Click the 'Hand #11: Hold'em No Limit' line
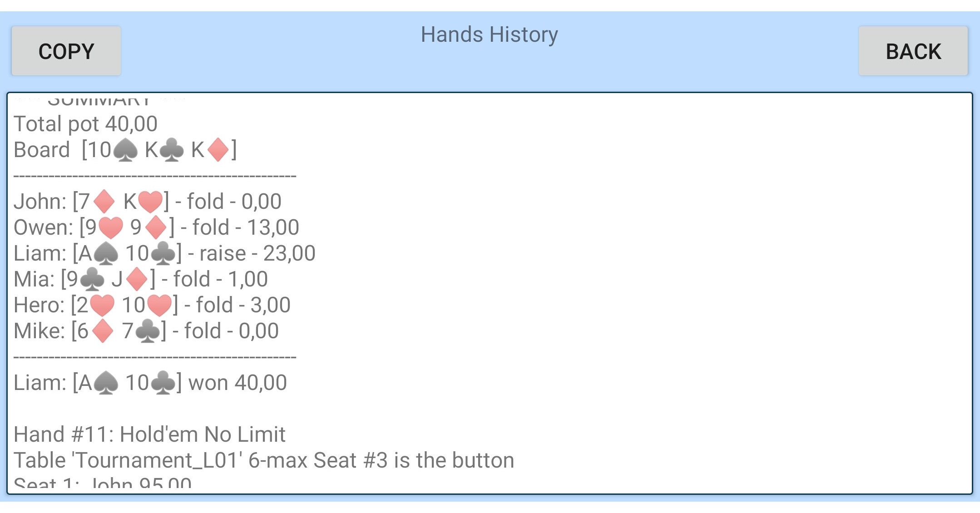The width and height of the screenshot is (980, 513). [149, 434]
